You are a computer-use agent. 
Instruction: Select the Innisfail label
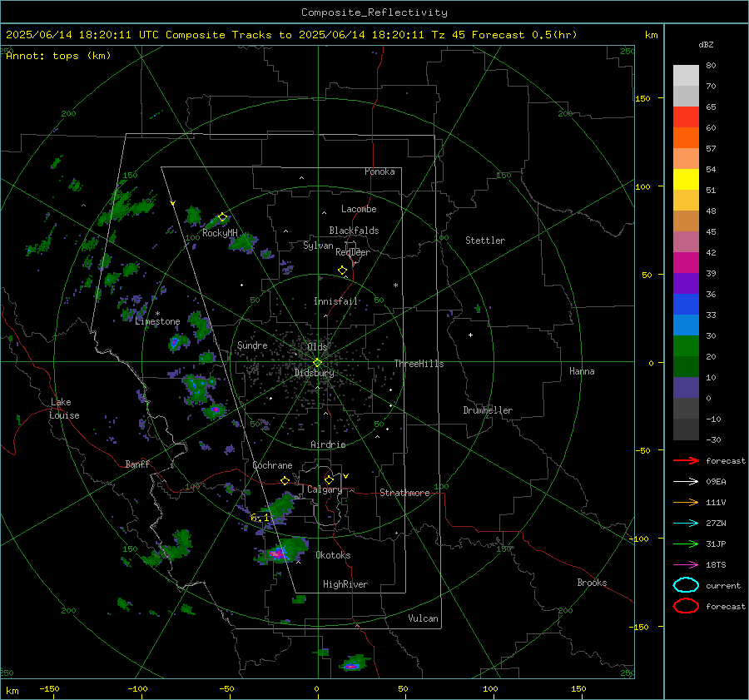click(x=335, y=301)
